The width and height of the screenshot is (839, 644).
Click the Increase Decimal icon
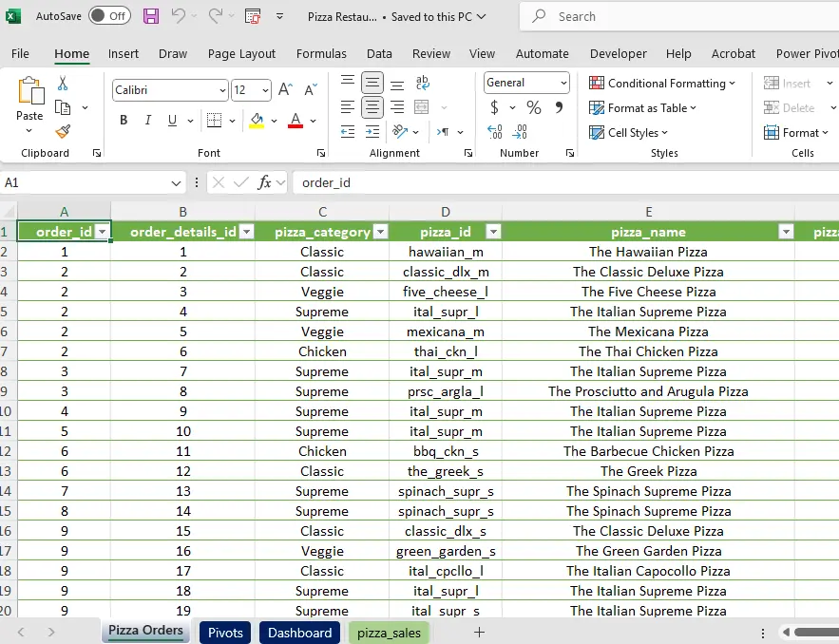(x=494, y=133)
